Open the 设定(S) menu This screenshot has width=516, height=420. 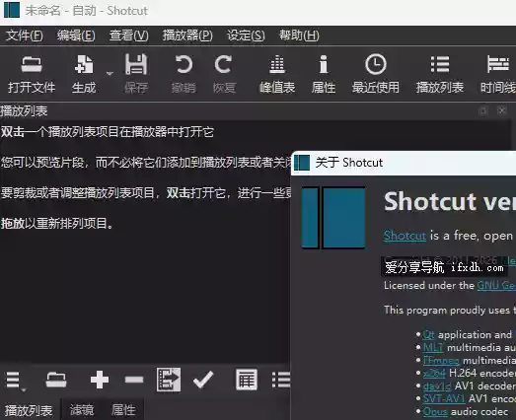click(246, 35)
